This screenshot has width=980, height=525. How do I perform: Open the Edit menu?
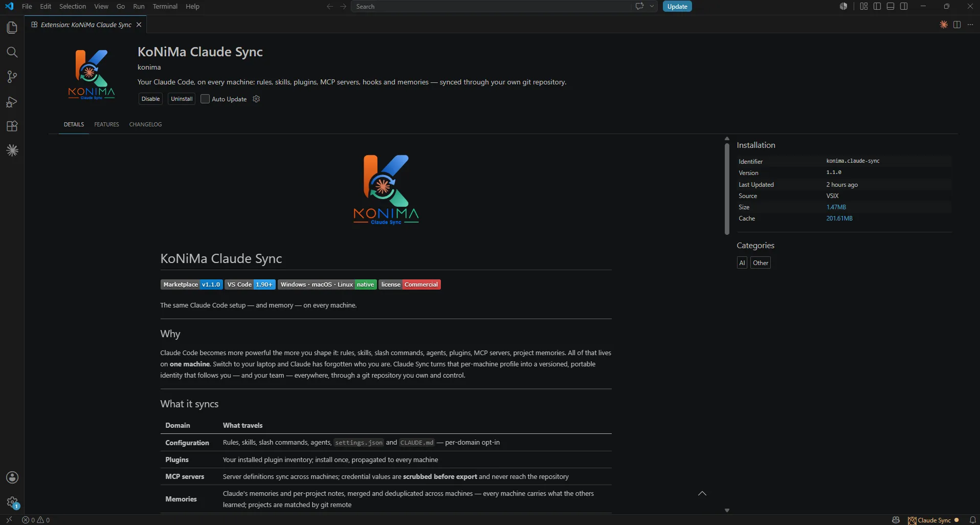click(x=46, y=6)
